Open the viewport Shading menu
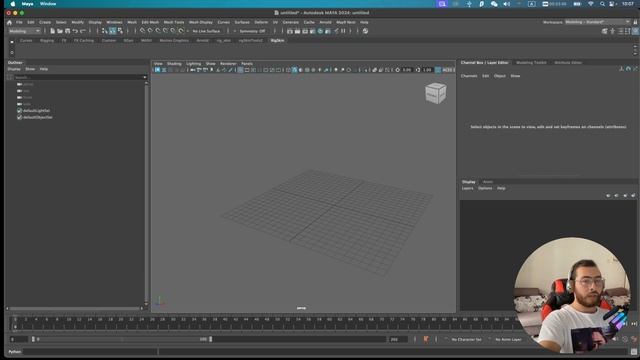 (x=174, y=64)
